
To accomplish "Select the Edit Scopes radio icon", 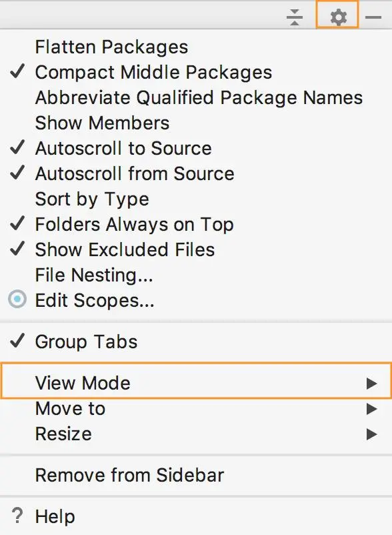I will [x=17, y=300].
